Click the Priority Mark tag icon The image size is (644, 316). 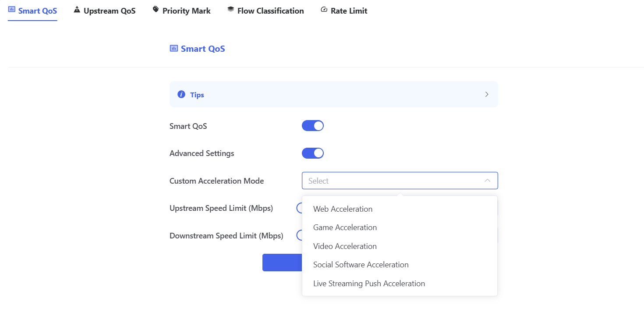(x=156, y=10)
